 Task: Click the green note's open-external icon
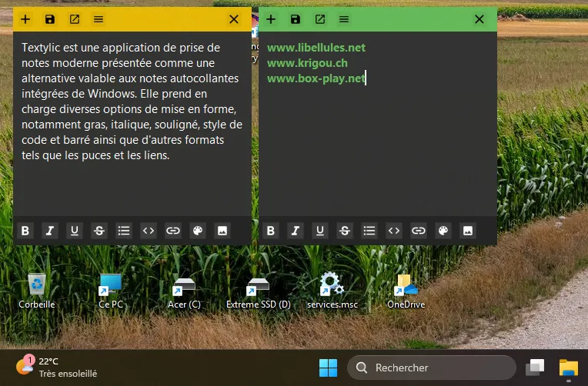pyautogui.click(x=320, y=19)
